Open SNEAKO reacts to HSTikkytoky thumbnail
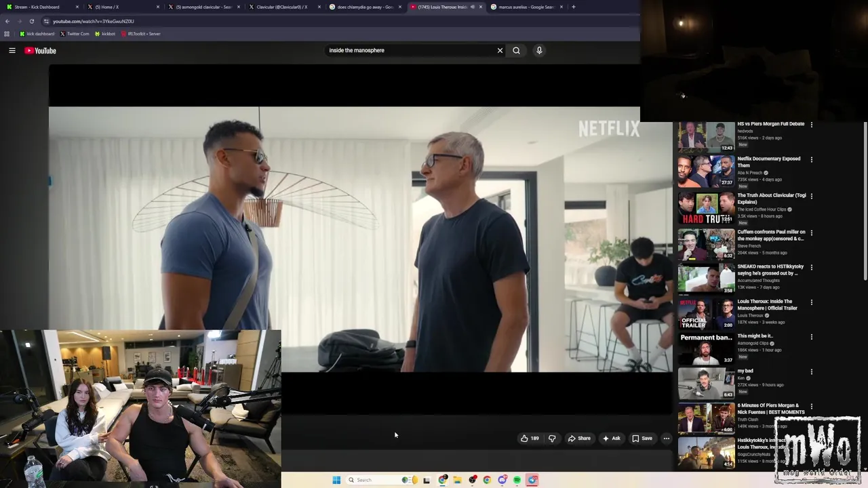This screenshot has height=488, width=868. (x=706, y=279)
